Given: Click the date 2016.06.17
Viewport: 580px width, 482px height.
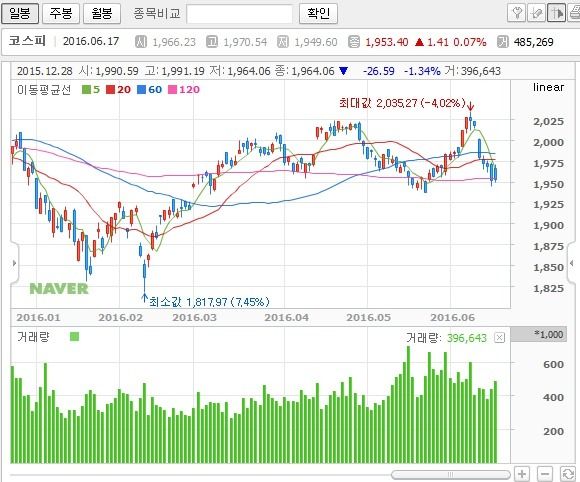Looking at the screenshot, I should click(x=91, y=41).
